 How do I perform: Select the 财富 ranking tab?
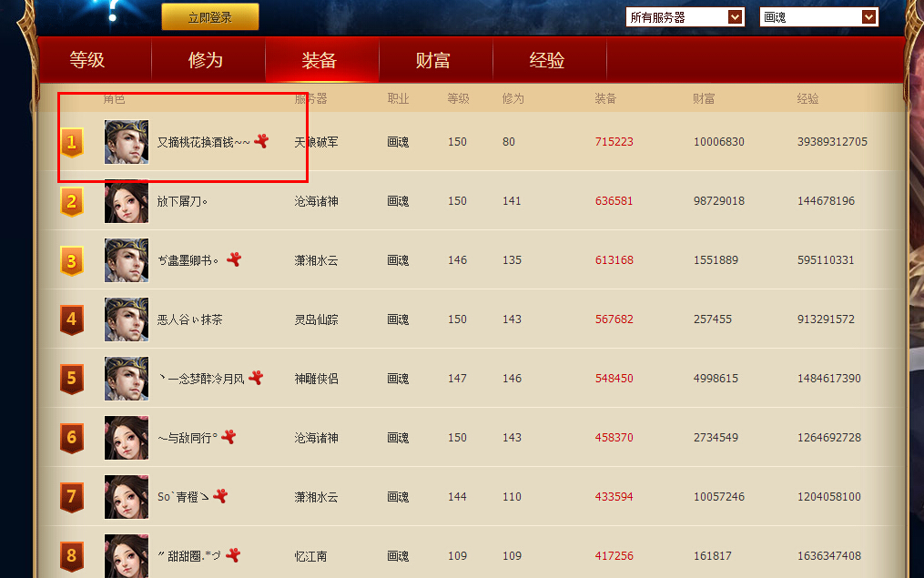pos(433,61)
